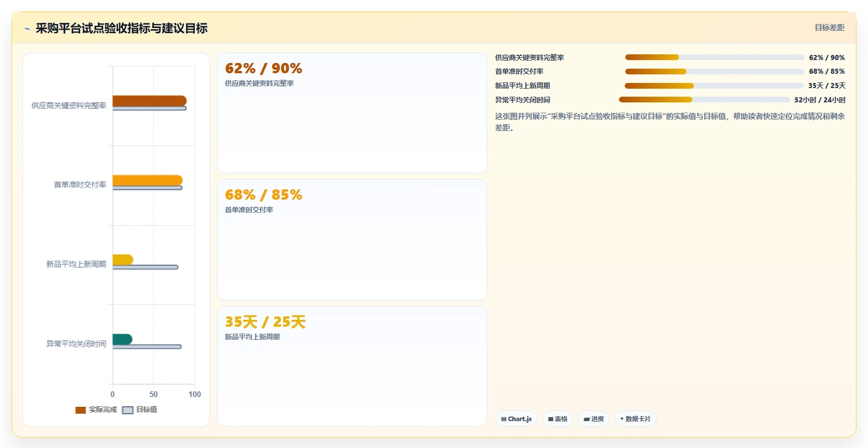The height and width of the screenshot is (448, 868).
Task: Click the 68% / 85% data card value
Action: (x=263, y=195)
